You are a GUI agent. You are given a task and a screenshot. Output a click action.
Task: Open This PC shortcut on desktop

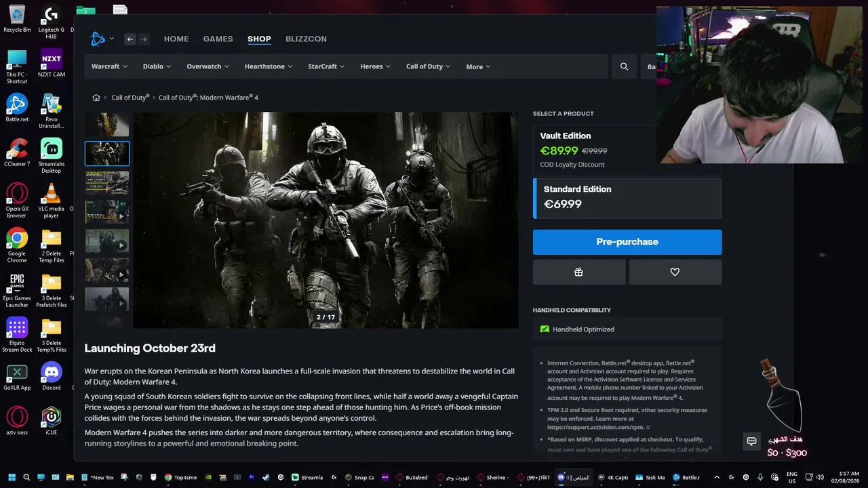(x=17, y=66)
